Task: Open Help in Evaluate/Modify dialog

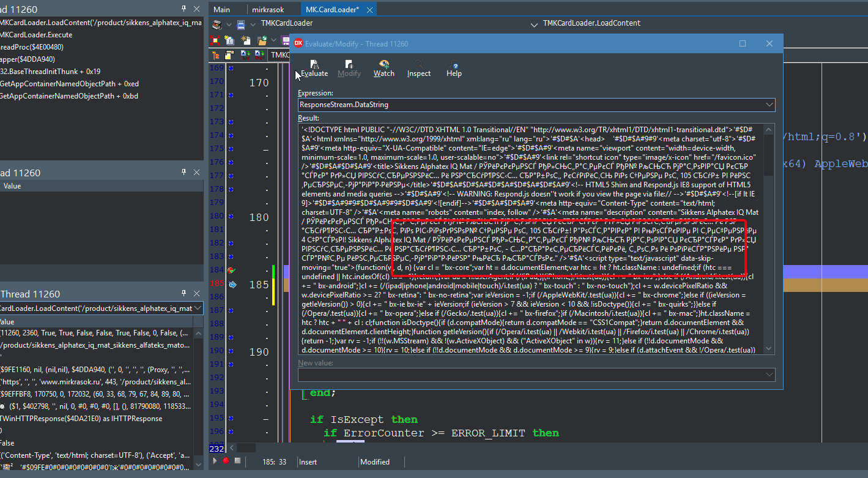Action: [454, 68]
